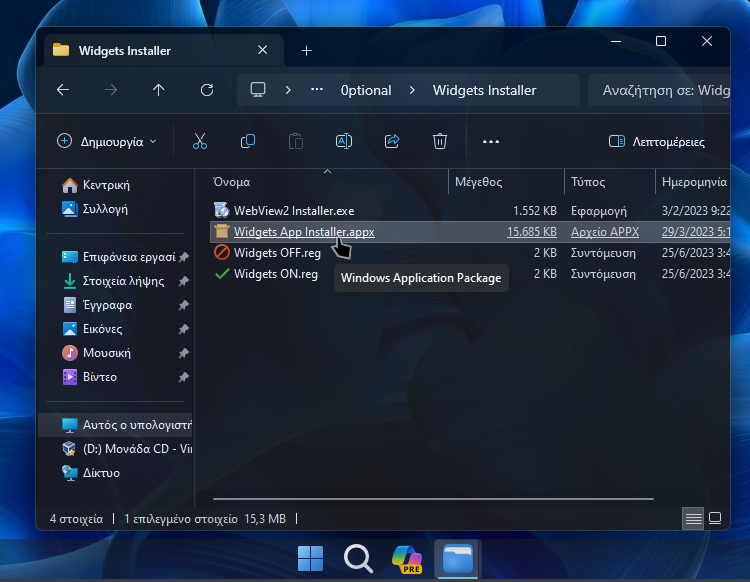The height and width of the screenshot is (582, 750).
Task: Select the Widgets Installer tab
Action: coord(164,50)
